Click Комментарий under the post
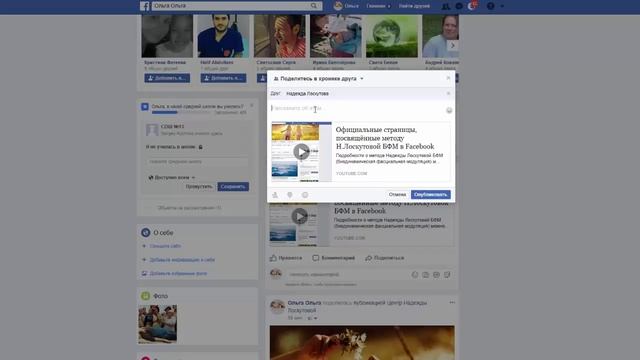The width and height of the screenshot is (640, 360). coord(333,258)
